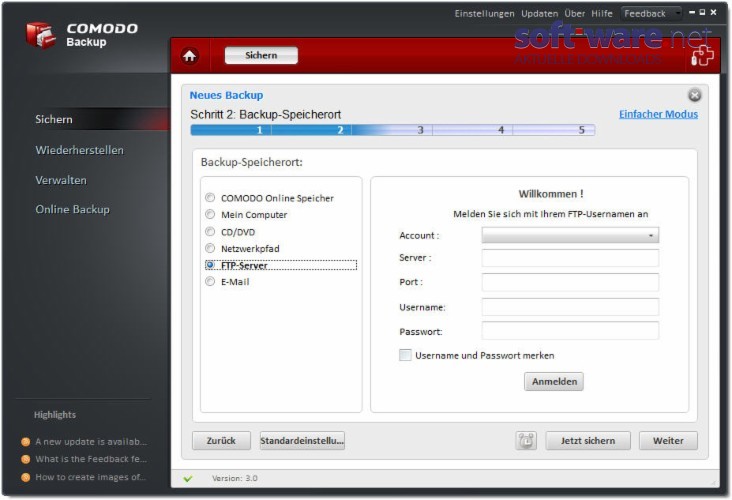The height and width of the screenshot is (500, 732).
Task: Open the schedule clock icon button
Action: 526,441
